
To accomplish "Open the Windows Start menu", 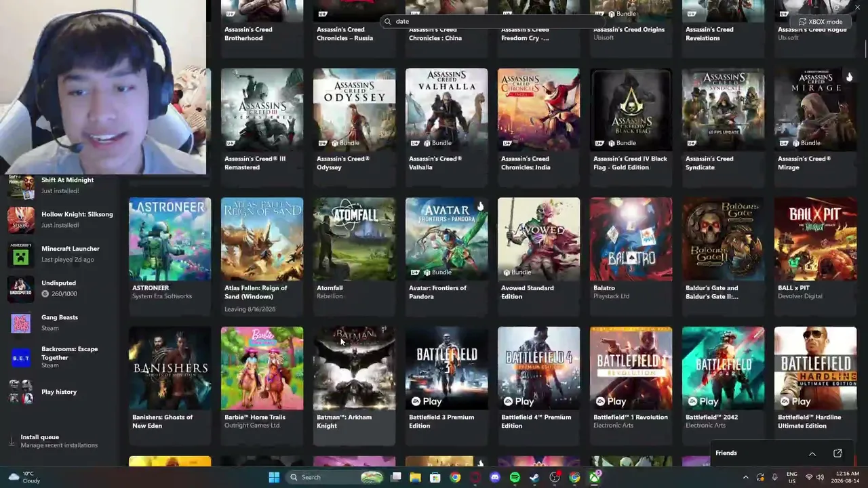I will [x=274, y=477].
